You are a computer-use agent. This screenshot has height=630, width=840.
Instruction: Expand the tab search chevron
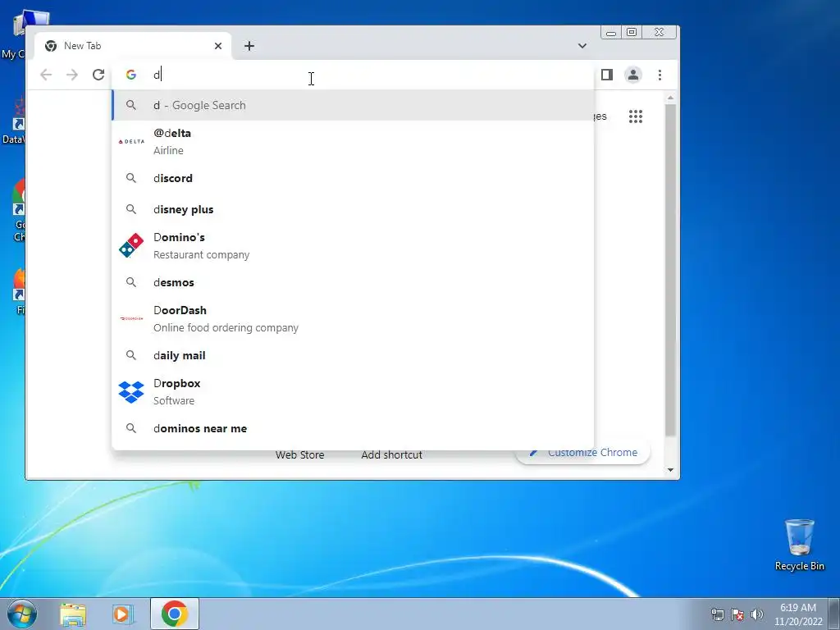[x=582, y=46]
